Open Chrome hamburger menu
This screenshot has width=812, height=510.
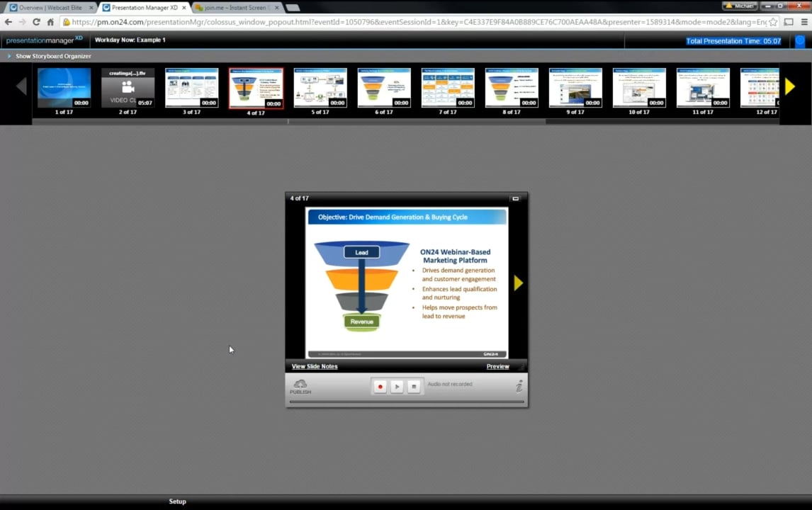click(804, 22)
